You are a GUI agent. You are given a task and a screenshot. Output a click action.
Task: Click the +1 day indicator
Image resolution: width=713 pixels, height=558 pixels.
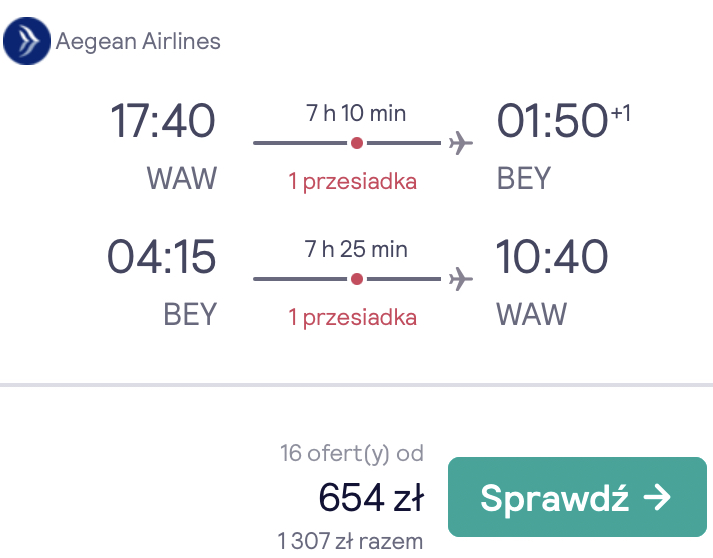[621, 113]
